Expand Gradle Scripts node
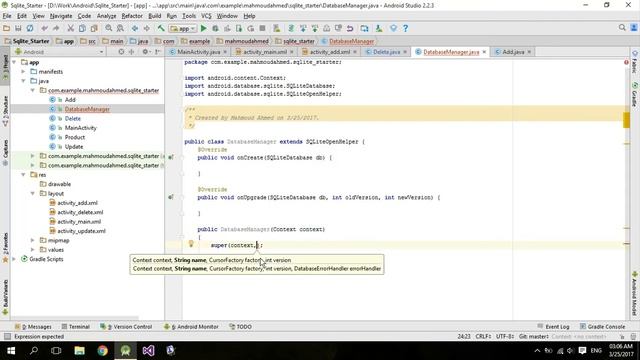 pos(15,259)
